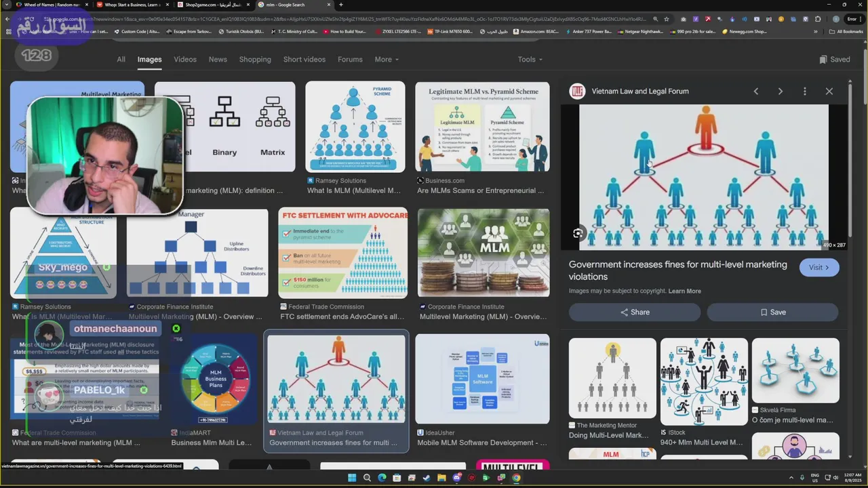Open the Legitimate MLM vs. Pyramid Scheme image

[482, 127]
